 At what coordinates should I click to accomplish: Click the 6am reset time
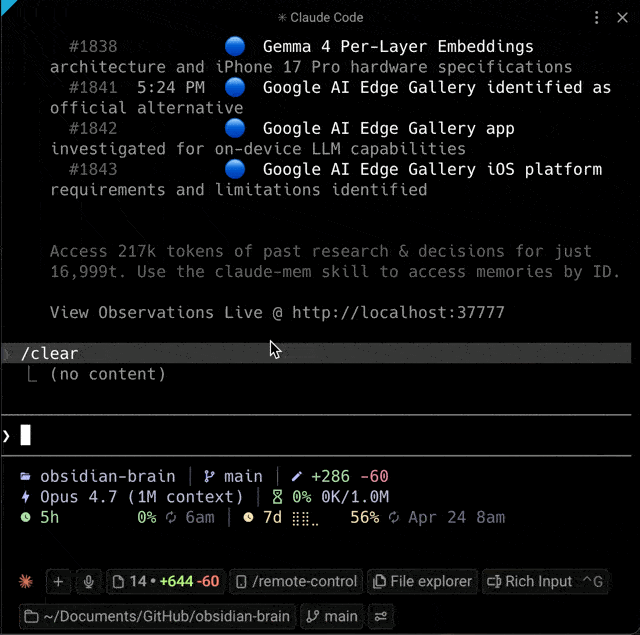point(200,517)
